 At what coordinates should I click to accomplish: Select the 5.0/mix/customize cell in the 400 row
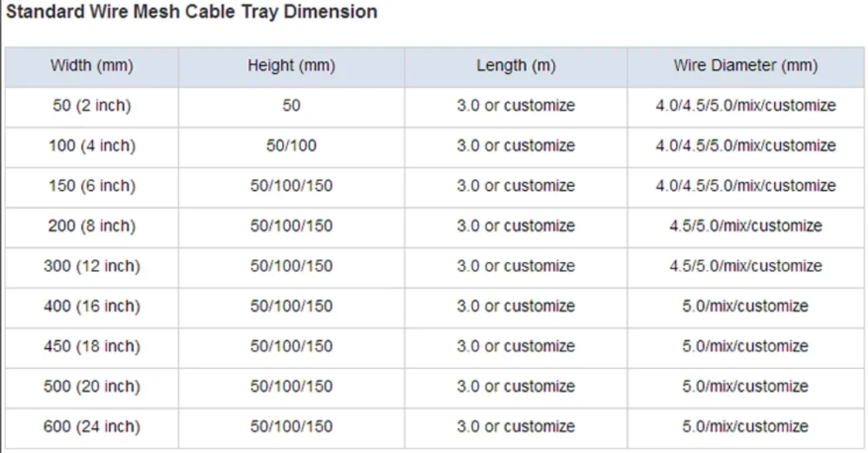[x=745, y=306]
